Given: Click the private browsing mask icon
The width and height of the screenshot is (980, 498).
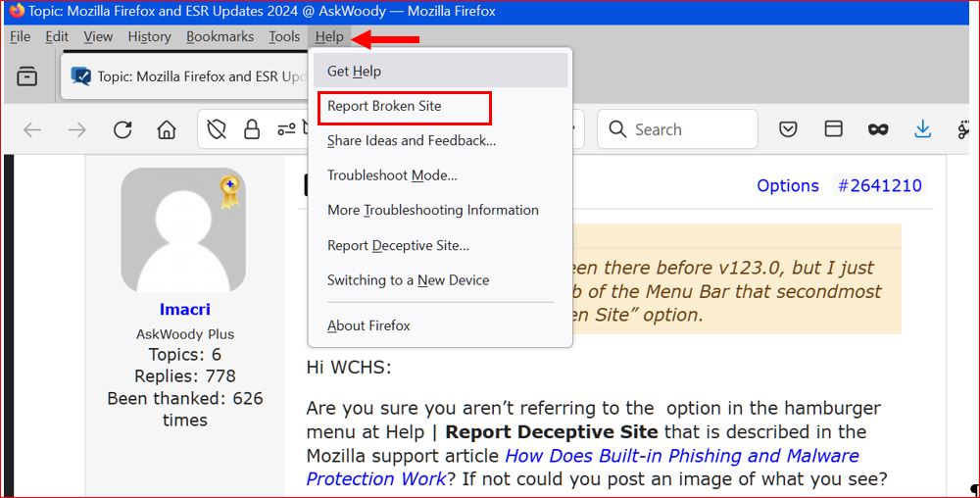Looking at the screenshot, I should [878, 129].
